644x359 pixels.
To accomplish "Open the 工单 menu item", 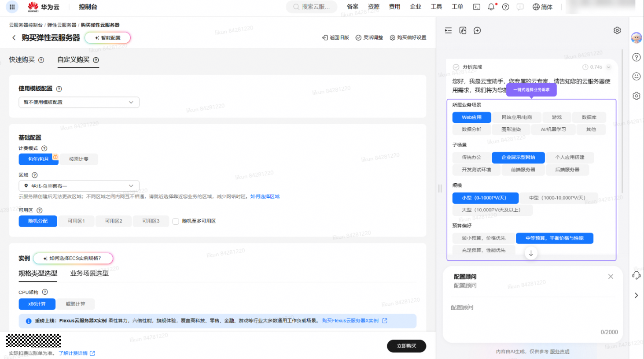I will (x=457, y=7).
